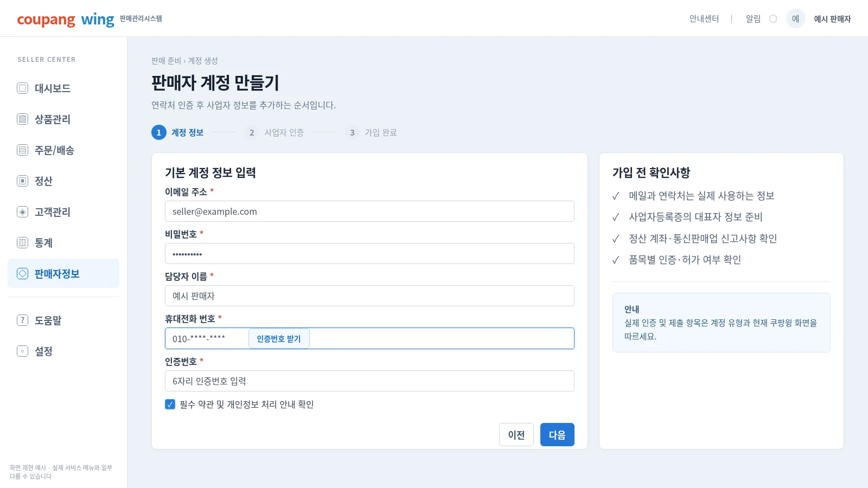Image resolution: width=868 pixels, height=488 pixels.
Task: Click the 예시 판매자 account name in the header
Action: [832, 19]
